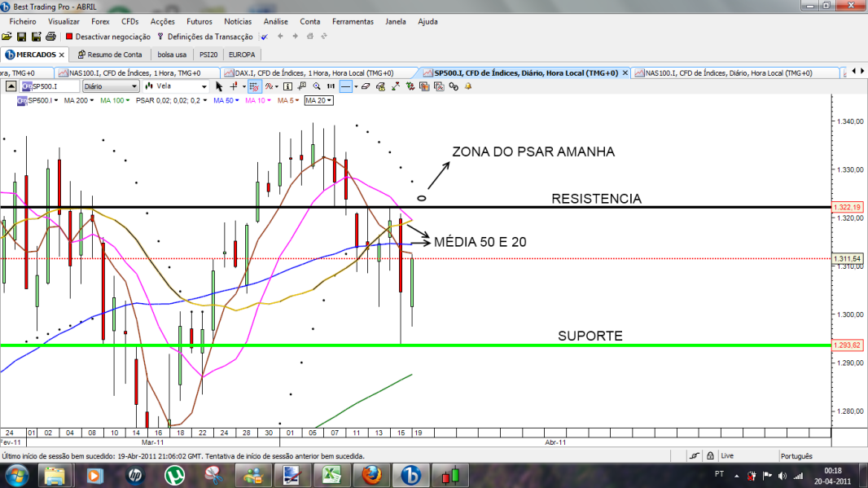Viewport: 868px width, 488px height.
Task: Click the back arrow toolbar icon
Action: pos(280,37)
